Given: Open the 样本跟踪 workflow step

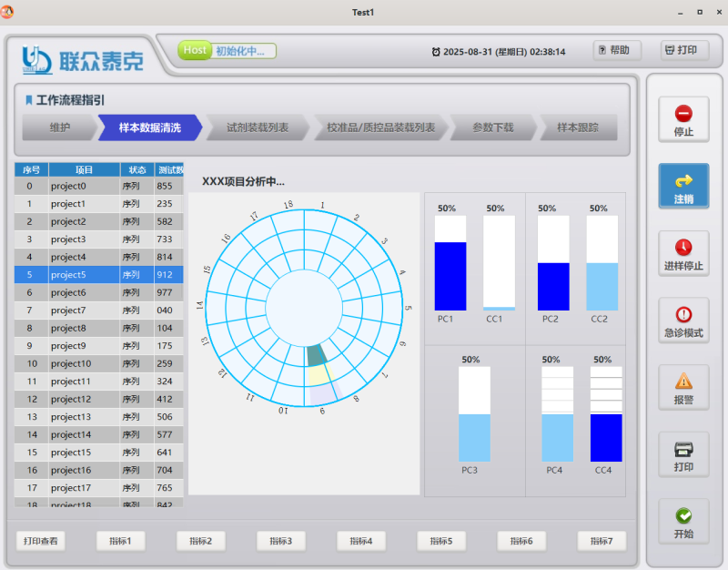Looking at the screenshot, I should coord(578,127).
